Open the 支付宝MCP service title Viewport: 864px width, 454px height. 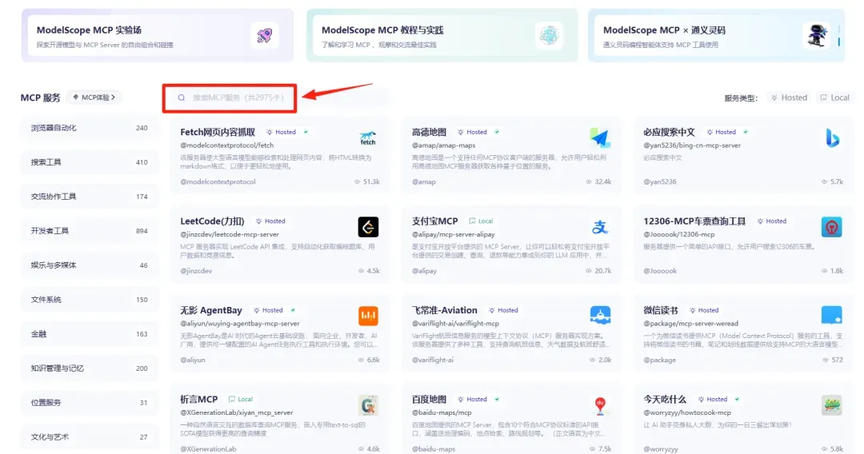click(x=435, y=221)
